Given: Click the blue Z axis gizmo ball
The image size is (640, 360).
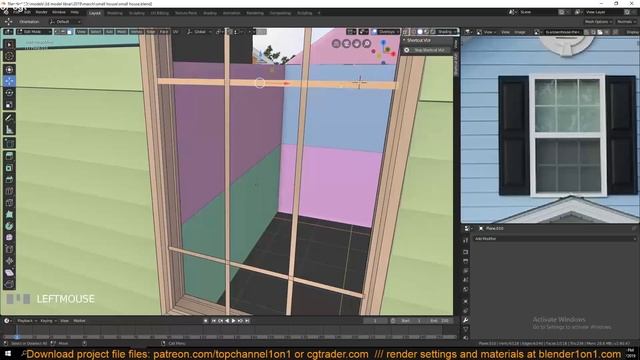Looking at the screenshot, I should click(x=383, y=42).
